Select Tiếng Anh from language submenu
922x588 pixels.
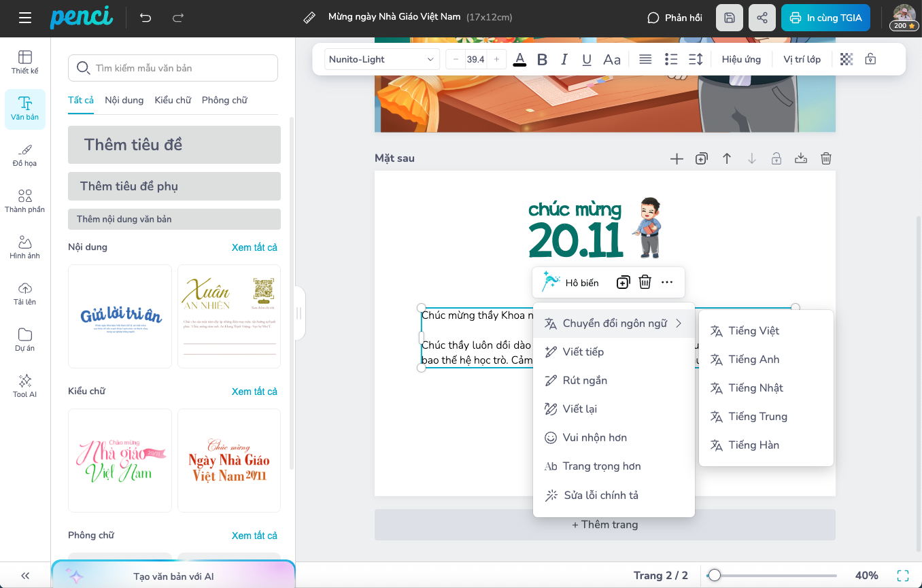753,360
